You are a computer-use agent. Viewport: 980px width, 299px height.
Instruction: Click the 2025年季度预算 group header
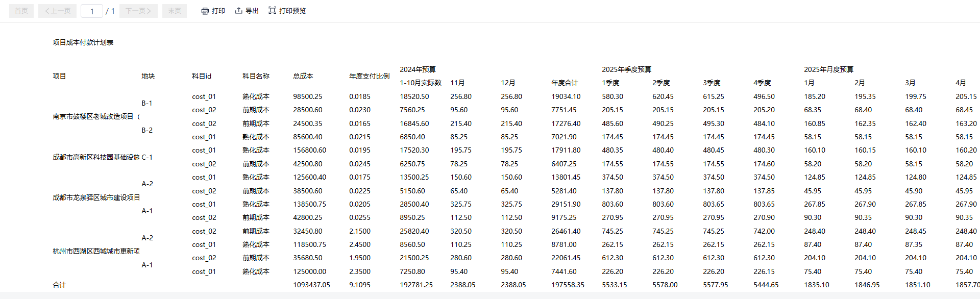pos(626,69)
